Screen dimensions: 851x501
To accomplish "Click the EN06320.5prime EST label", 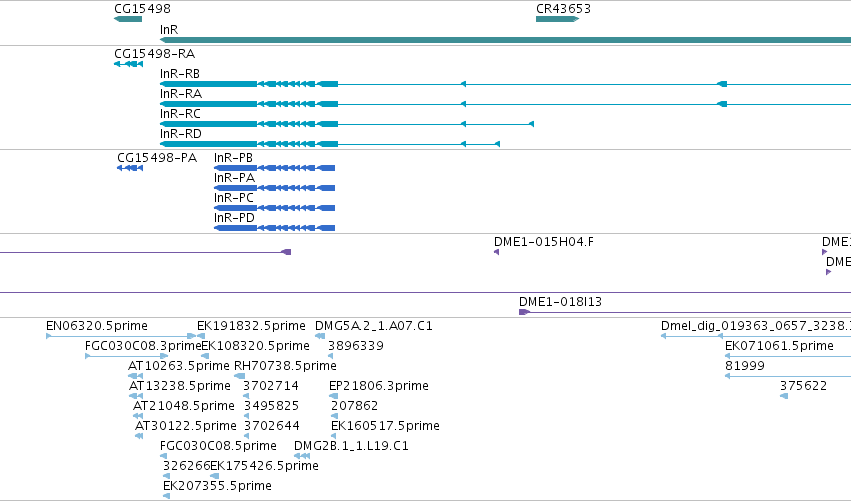I will [x=97, y=326].
